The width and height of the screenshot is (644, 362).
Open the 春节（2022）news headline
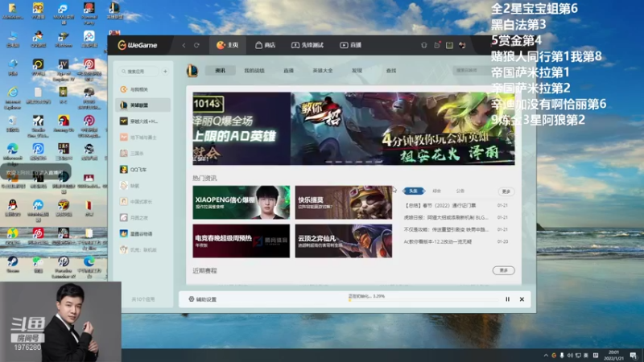point(440,205)
